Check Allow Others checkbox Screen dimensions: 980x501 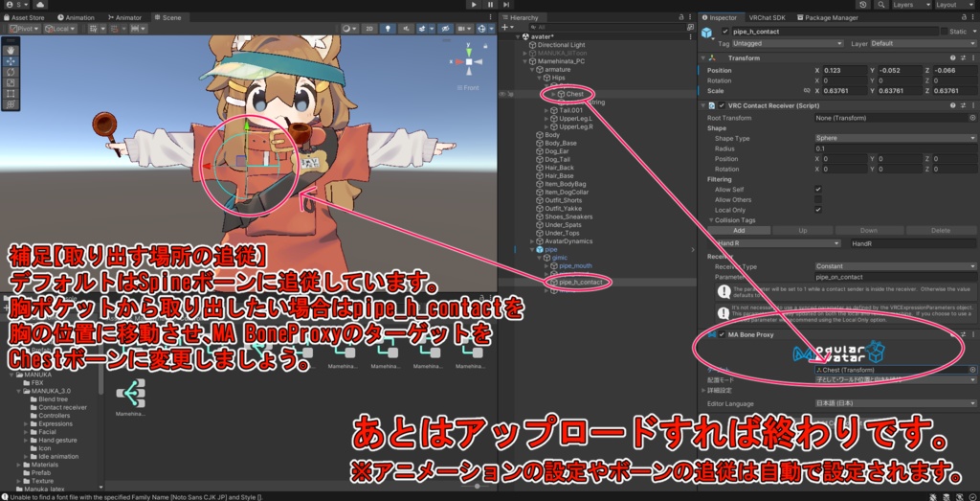(818, 199)
